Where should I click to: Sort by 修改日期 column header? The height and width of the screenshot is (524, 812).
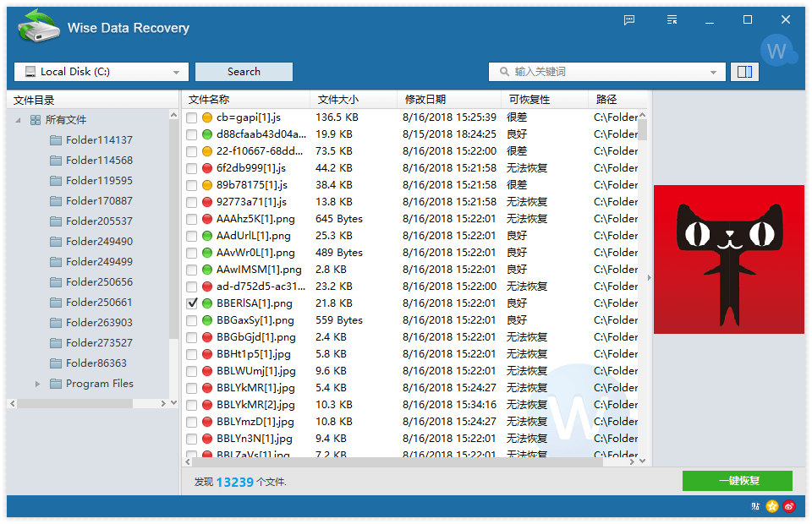[449, 100]
